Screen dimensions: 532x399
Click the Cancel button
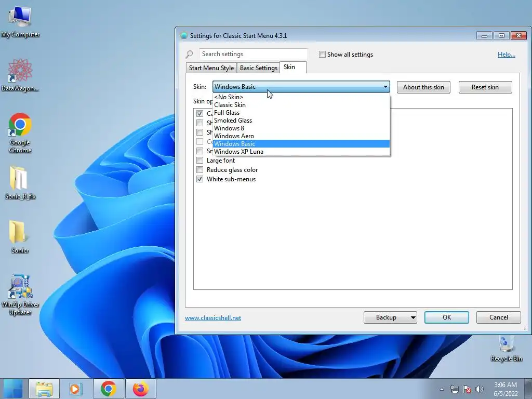(x=498, y=317)
